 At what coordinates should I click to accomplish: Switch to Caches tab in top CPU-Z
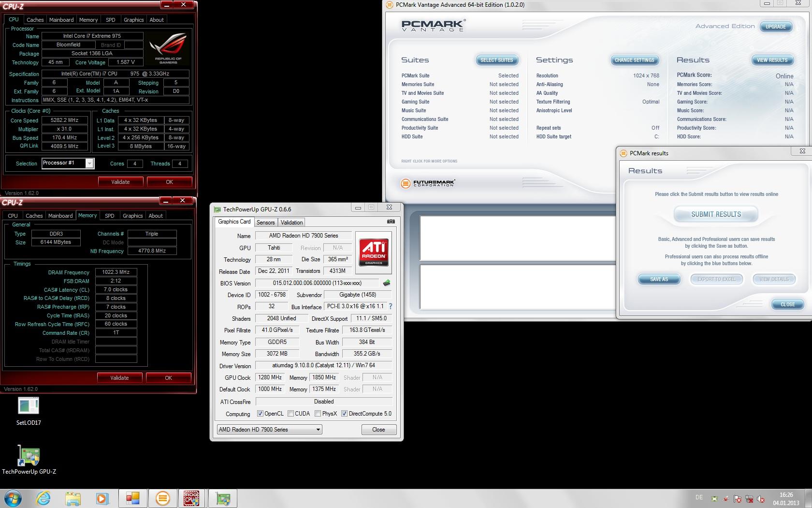click(35, 20)
